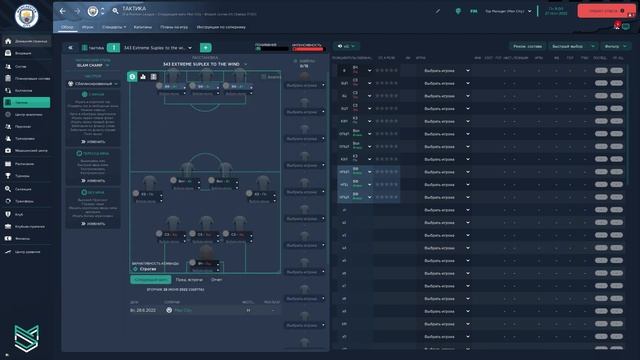Image resolution: width=640 pixels, height=360 pixels.
Task: Open squad planning in the sidebar
Action: pos(27,78)
